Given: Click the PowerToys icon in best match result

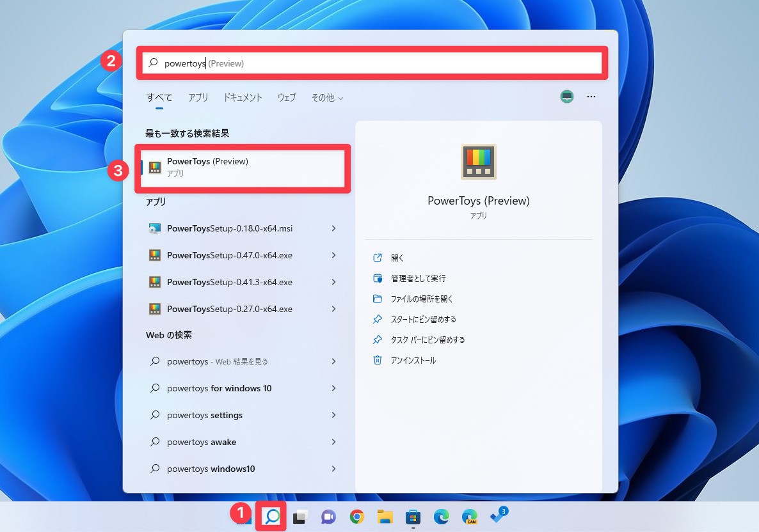Looking at the screenshot, I should 155,168.
